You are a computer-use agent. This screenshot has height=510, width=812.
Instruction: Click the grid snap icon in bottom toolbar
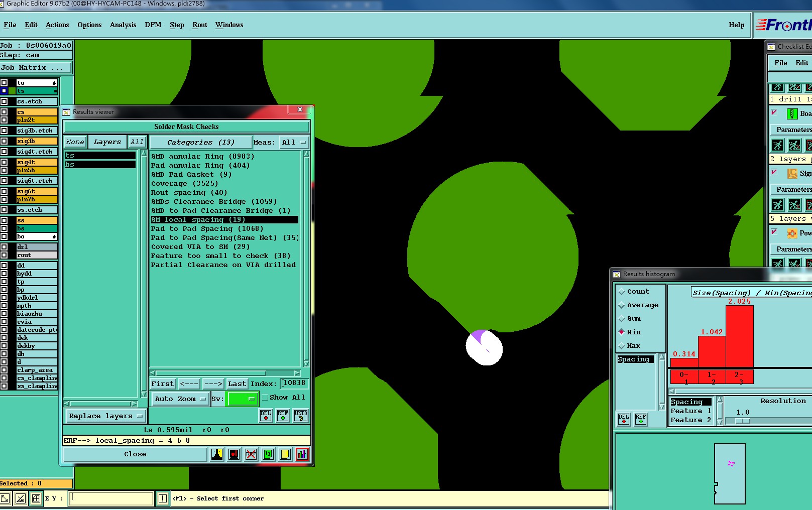tap(36, 498)
